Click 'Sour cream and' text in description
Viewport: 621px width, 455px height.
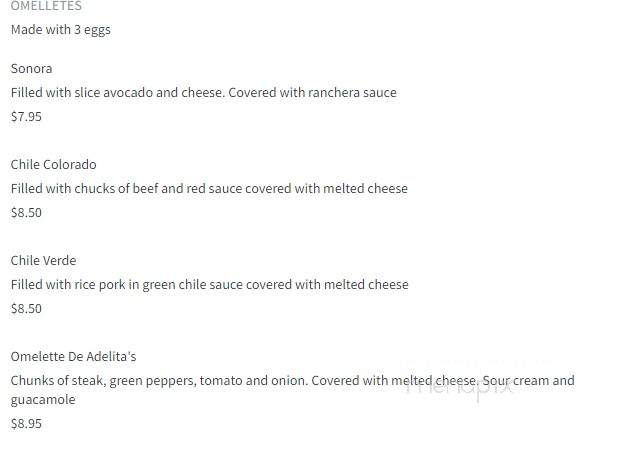(x=528, y=381)
